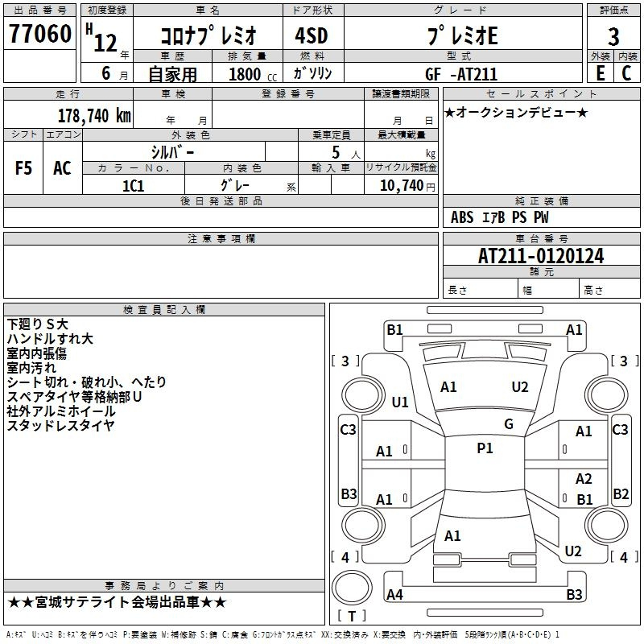This screenshot has width=644, height=644.
Task: Click the B1 mark on front bumper corner
Action: (x=394, y=330)
